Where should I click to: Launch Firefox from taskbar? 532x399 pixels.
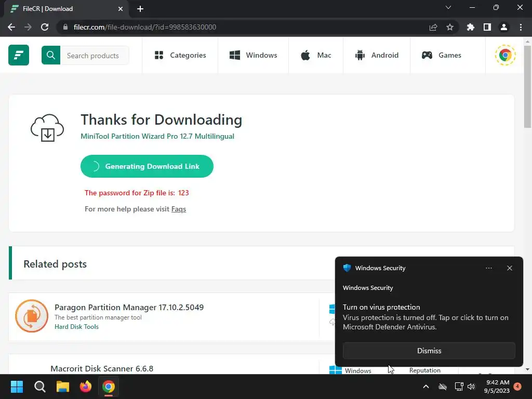point(86,387)
